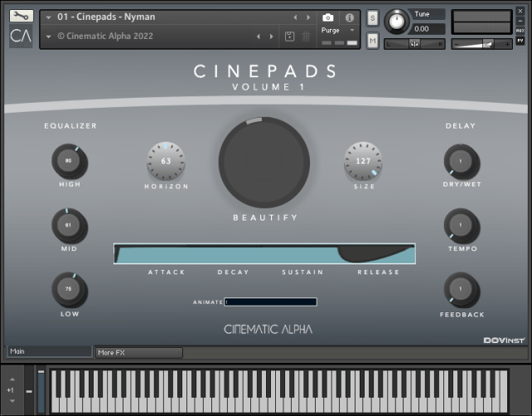Click the SIZE knob
532x416 pixels.
363,161
